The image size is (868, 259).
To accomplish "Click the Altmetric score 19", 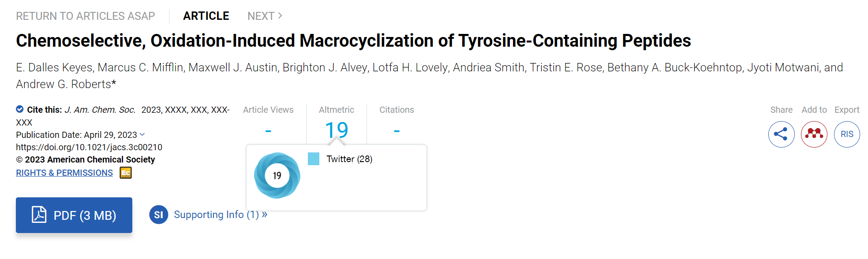I will tap(337, 130).
